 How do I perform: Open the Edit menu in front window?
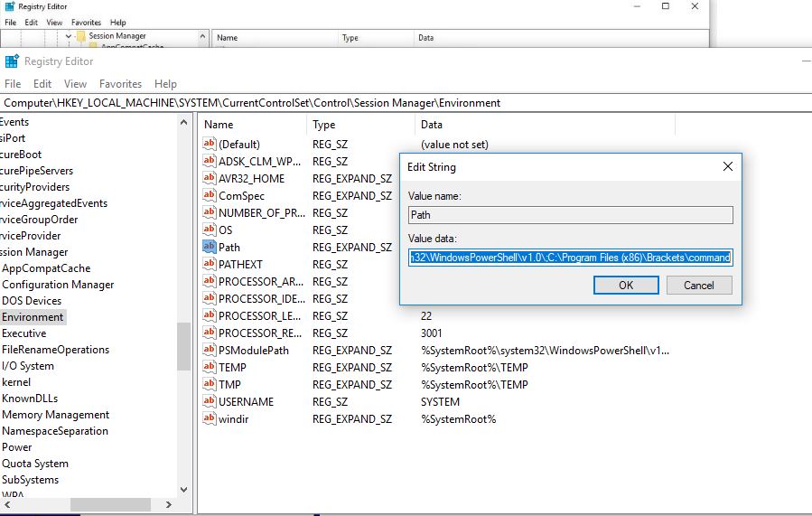point(42,84)
